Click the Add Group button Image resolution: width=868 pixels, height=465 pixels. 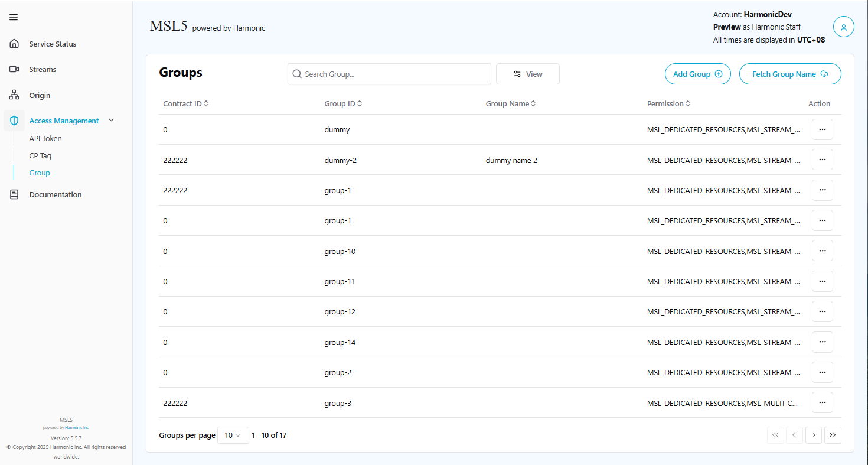(697, 74)
